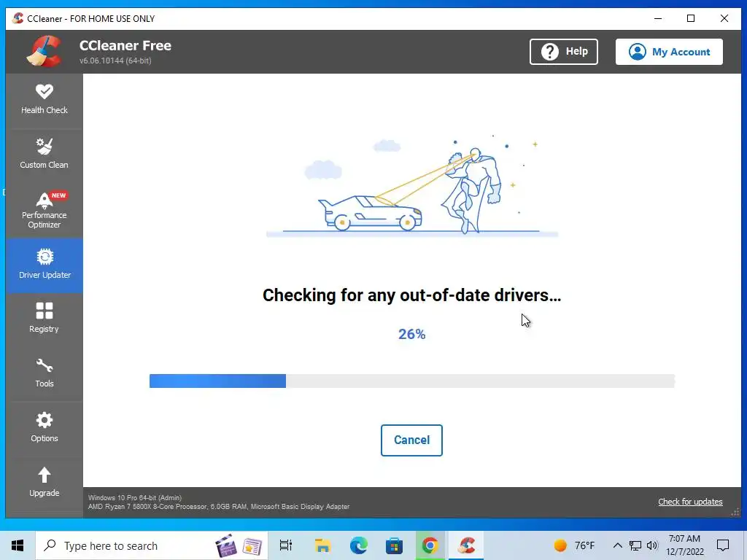747x560 pixels.
Task: Open File Explorer from the taskbar
Action: 322,545
